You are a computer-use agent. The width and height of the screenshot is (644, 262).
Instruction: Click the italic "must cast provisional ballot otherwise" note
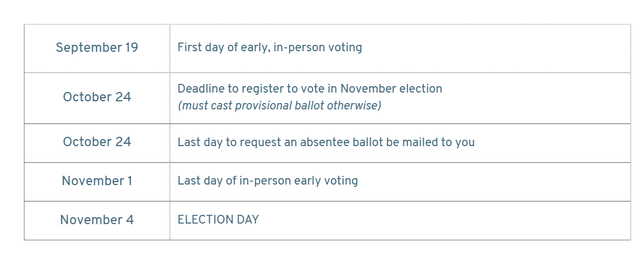coord(279,106)
